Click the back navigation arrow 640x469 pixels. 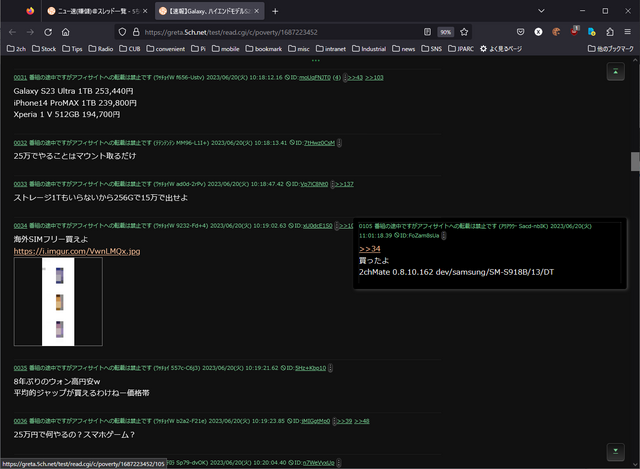(x=12, y=32)
